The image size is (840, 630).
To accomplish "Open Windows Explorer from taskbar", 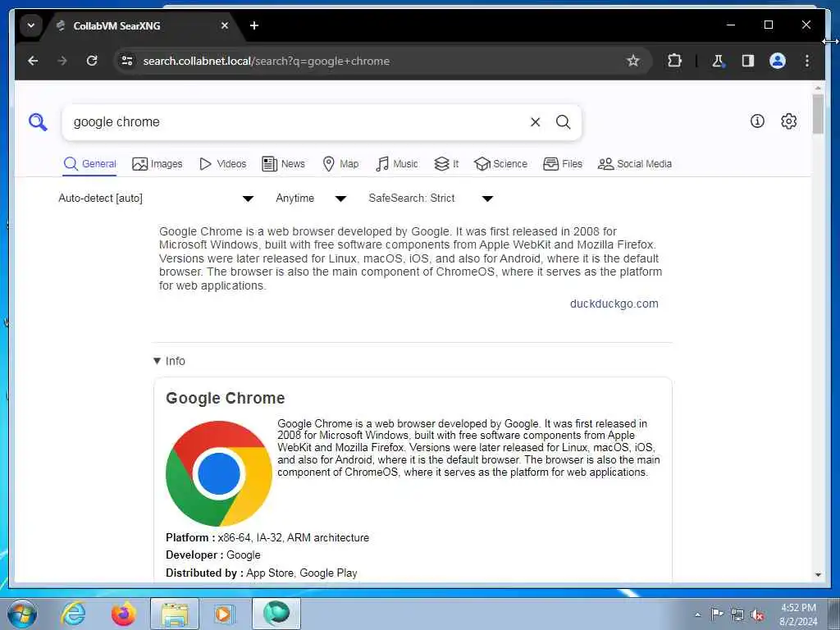I will click(x=175, y=614).
